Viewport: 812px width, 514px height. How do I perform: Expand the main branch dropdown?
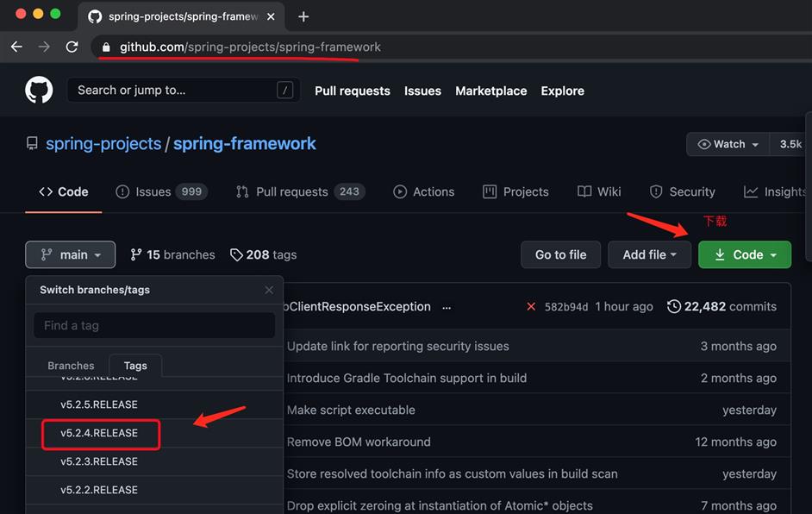point(71,254)
